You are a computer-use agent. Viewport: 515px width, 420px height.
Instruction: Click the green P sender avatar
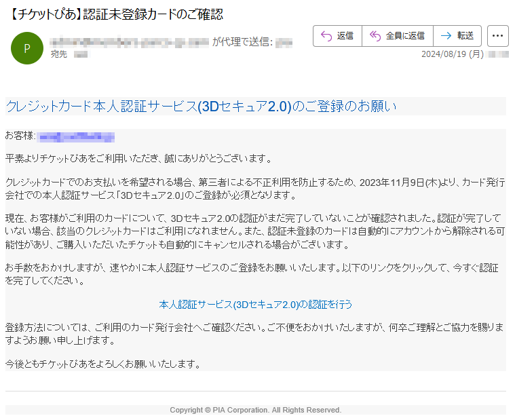coord(27,48)
